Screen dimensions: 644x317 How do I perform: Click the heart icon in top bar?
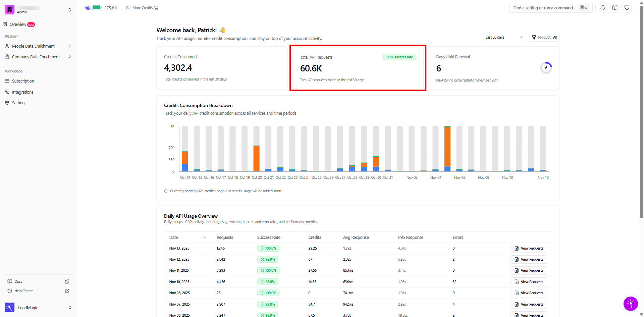point(627,8)
